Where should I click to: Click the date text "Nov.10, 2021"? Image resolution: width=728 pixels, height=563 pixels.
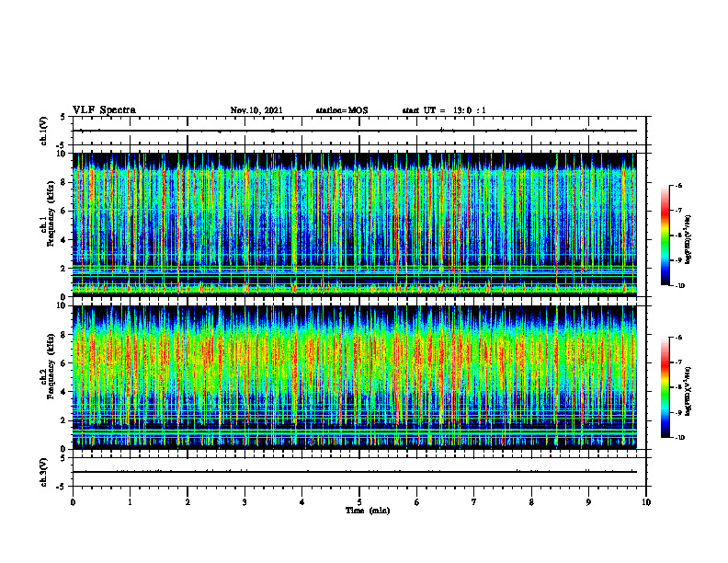(256, 110)
